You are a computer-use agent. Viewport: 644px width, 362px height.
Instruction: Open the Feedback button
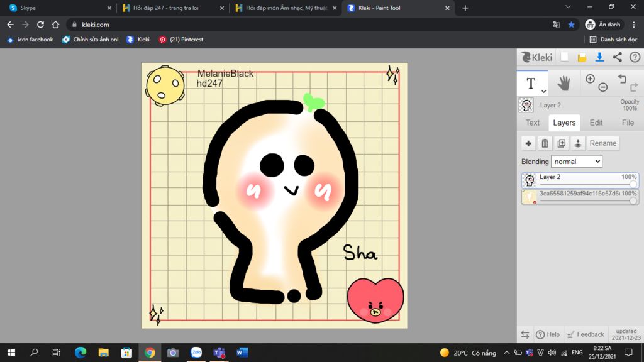[x=586, y=334]
